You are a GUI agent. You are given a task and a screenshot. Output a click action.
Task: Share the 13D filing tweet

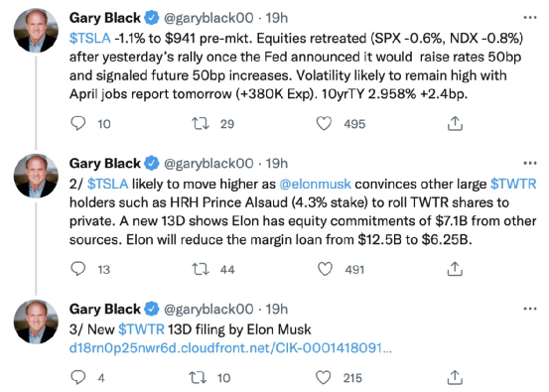pyautogui.click(x=455, y=378)
